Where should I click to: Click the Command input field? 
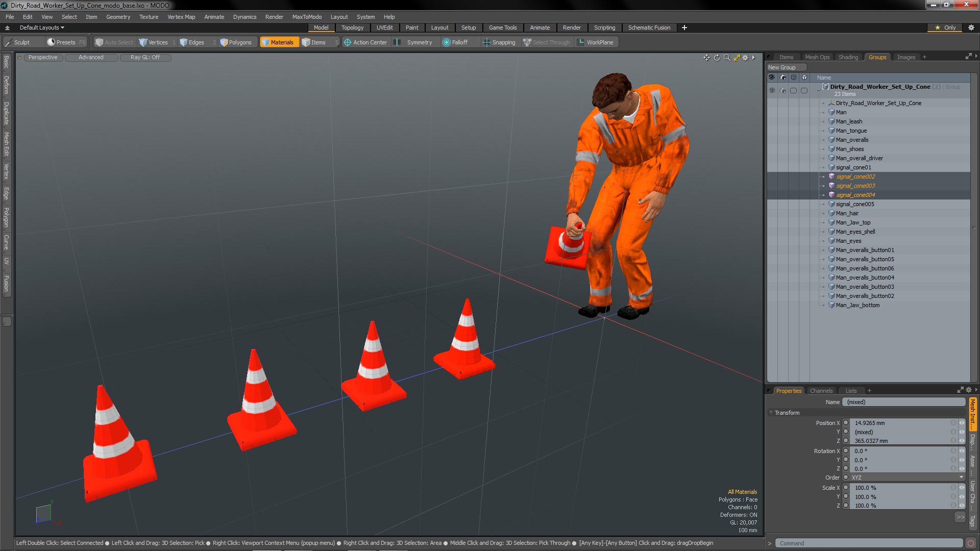[x=869, y=543]
